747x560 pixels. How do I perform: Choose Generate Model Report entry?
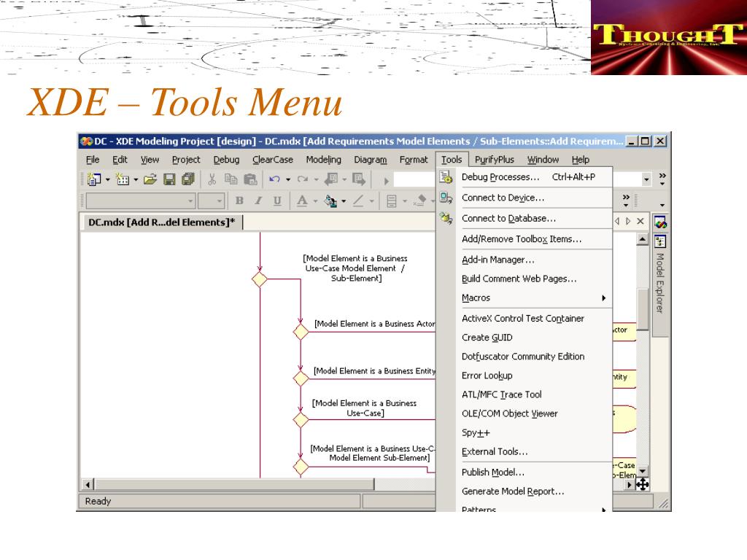point(524,491)
